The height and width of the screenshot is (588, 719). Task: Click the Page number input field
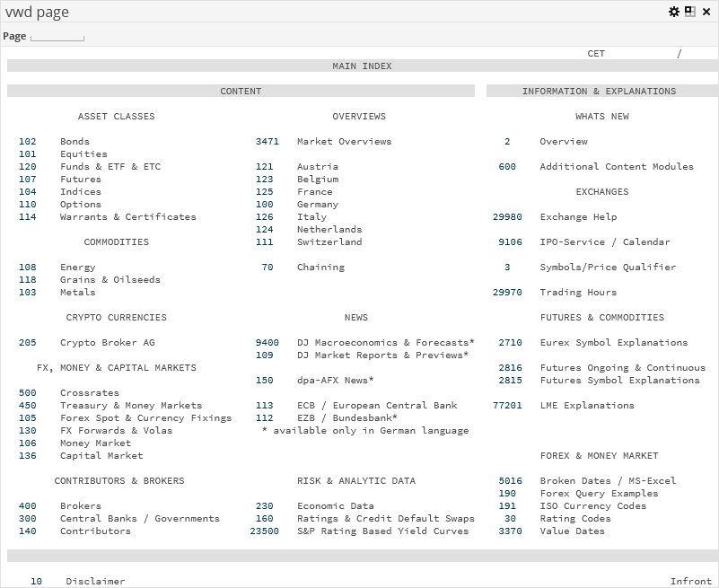click(x=57, y=37)
